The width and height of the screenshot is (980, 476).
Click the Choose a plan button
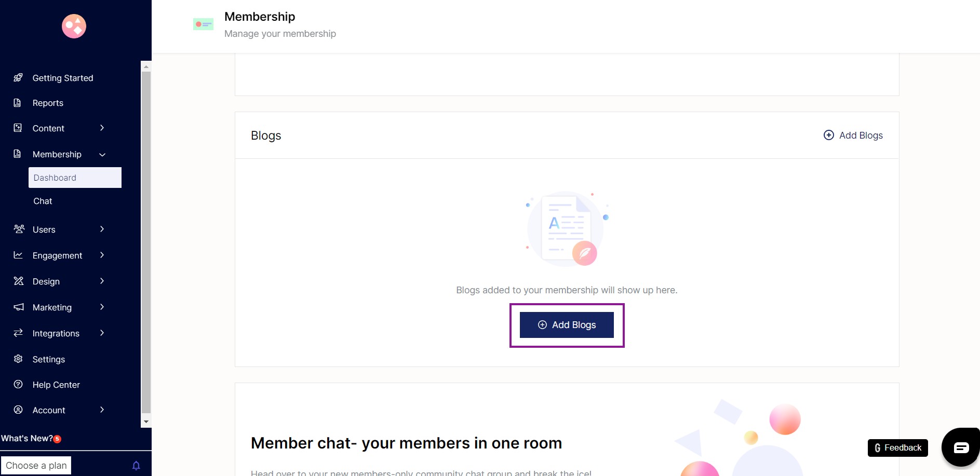[36, 466]
